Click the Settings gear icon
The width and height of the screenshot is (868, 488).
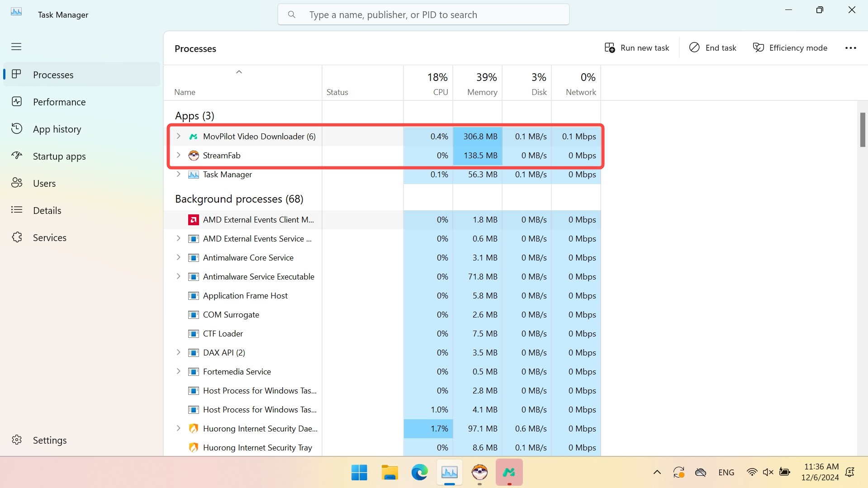pos(17,440)
